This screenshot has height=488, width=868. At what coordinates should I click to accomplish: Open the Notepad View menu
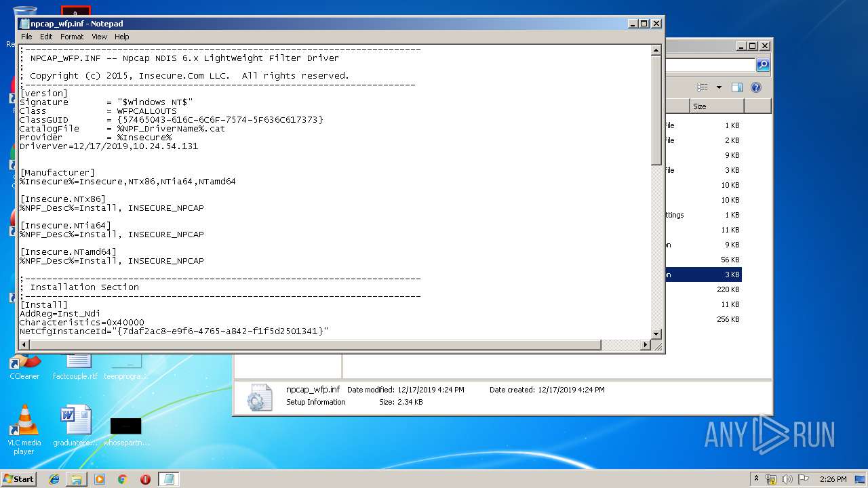click(99, 37)
